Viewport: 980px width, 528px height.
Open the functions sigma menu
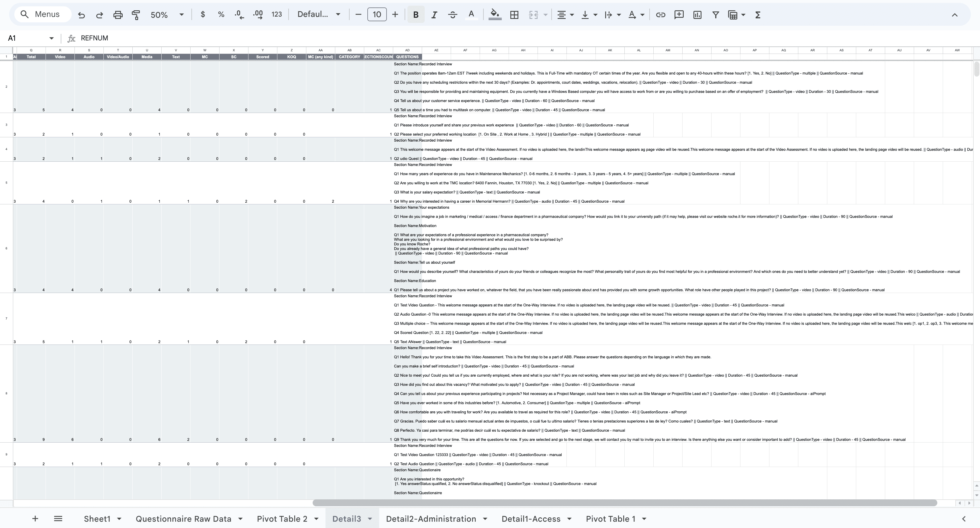757,15
